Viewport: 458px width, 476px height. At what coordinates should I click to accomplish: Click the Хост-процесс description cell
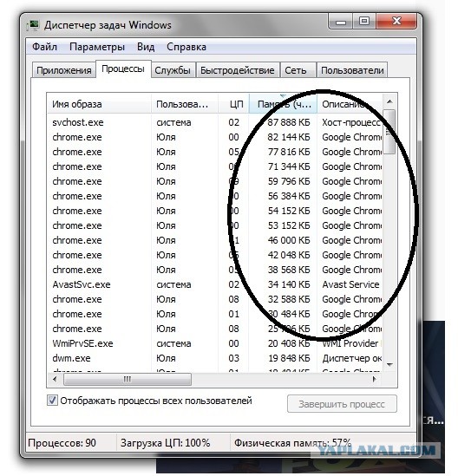351,122
